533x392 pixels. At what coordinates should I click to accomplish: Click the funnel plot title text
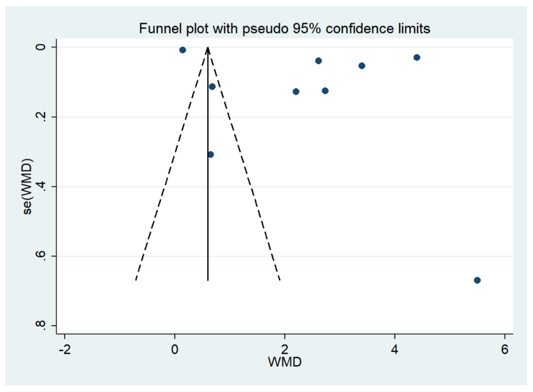coord(284,29)
